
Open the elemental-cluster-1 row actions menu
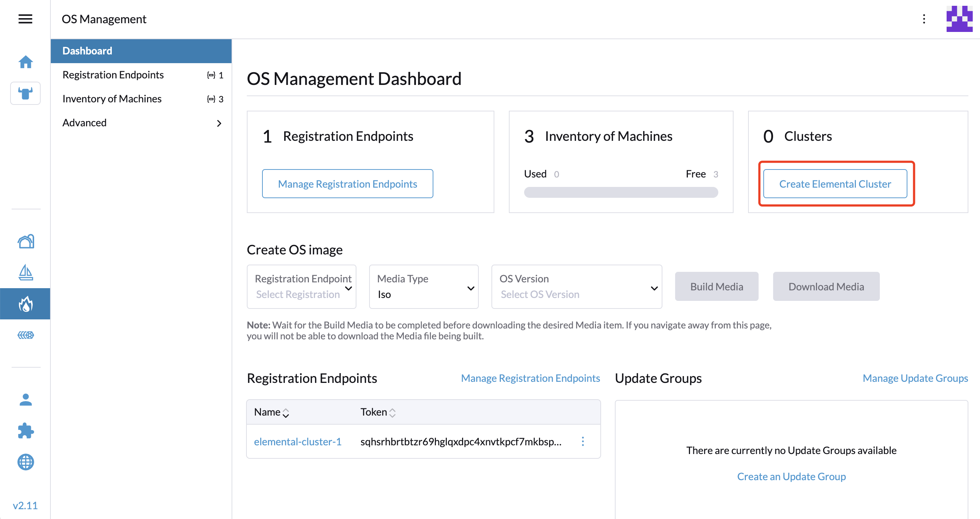coord(583,441)
